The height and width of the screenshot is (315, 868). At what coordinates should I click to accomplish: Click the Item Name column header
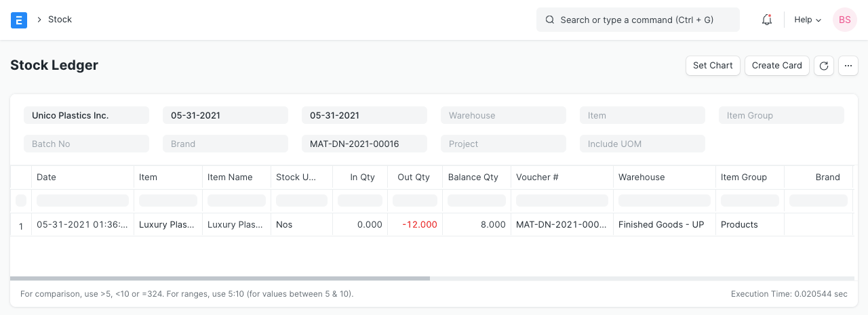click(x=236, y=177)
